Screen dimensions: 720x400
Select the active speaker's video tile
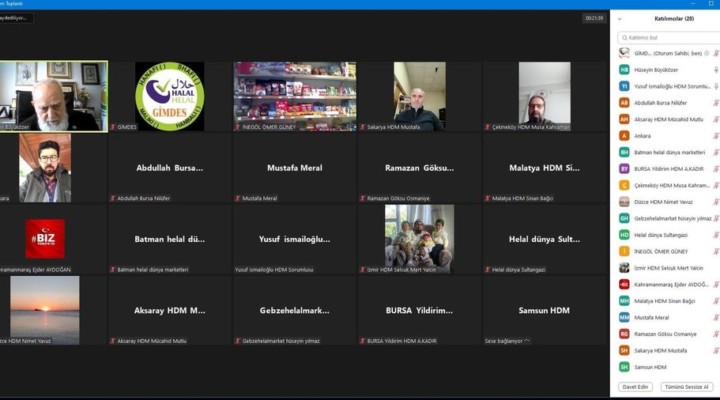pyautogui.click(x=54, y=96)
